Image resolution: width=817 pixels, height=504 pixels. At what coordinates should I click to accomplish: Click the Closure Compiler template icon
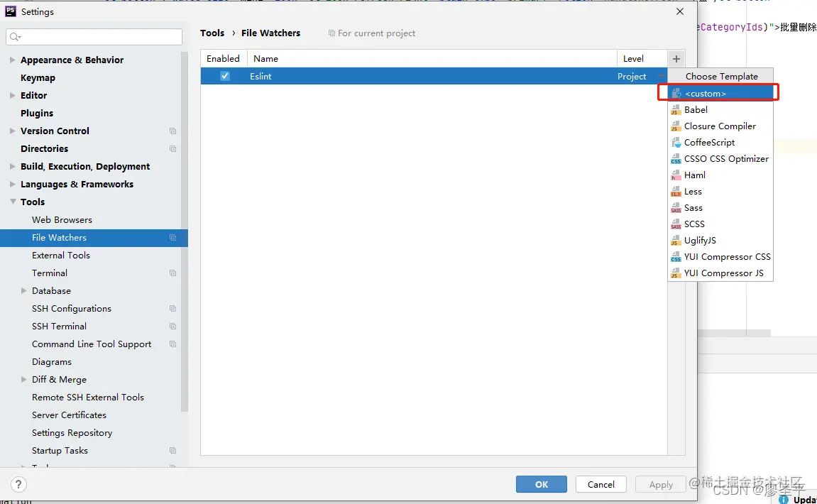pyautogui.click(x=676, y=126)
